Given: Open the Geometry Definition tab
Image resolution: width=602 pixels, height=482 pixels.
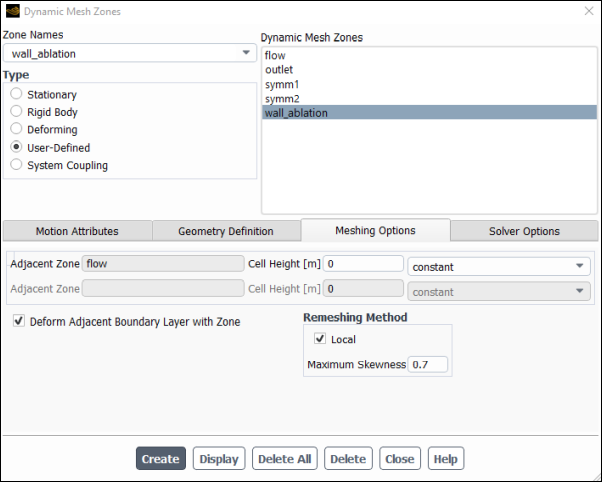Looking at the screenshot, I should [x=226, y=231].
